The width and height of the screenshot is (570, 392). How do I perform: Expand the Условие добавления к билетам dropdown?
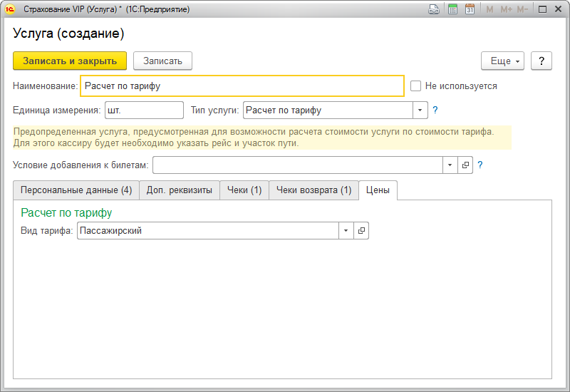tap(450, 165)
